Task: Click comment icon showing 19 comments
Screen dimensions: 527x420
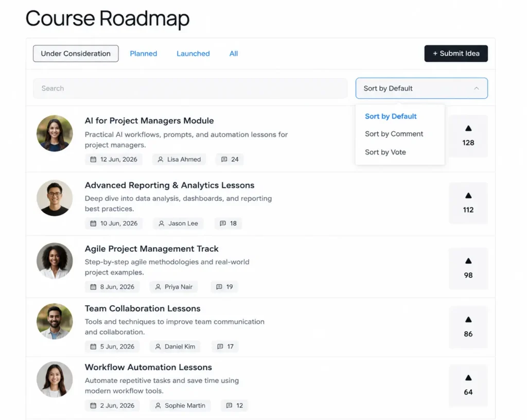Action: click(219, 287)
